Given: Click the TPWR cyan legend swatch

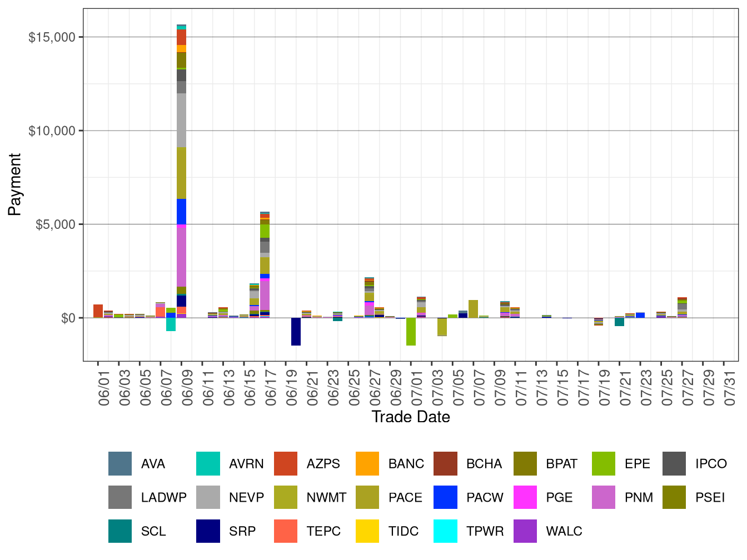Looking at the screenshot, I should (x=446, y=531).
